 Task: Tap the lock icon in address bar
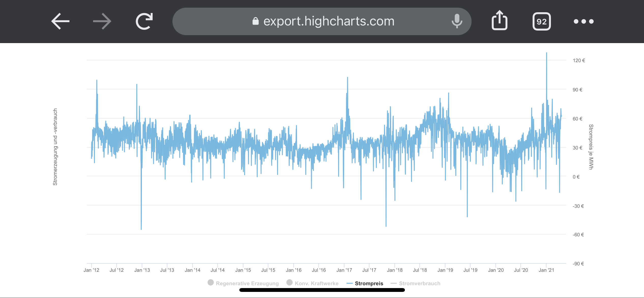pyautogui.click(x=255, y=21)
